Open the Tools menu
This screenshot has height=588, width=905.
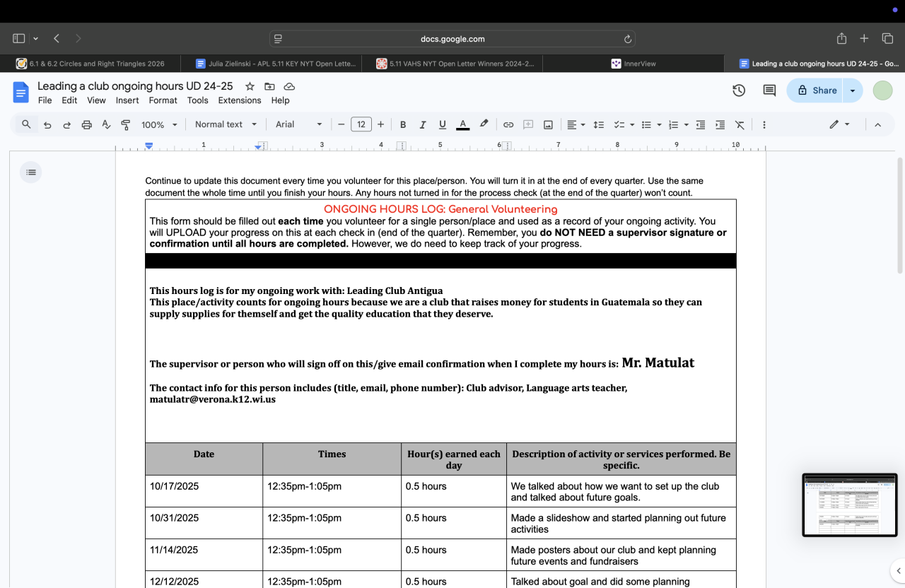(198, 100)
